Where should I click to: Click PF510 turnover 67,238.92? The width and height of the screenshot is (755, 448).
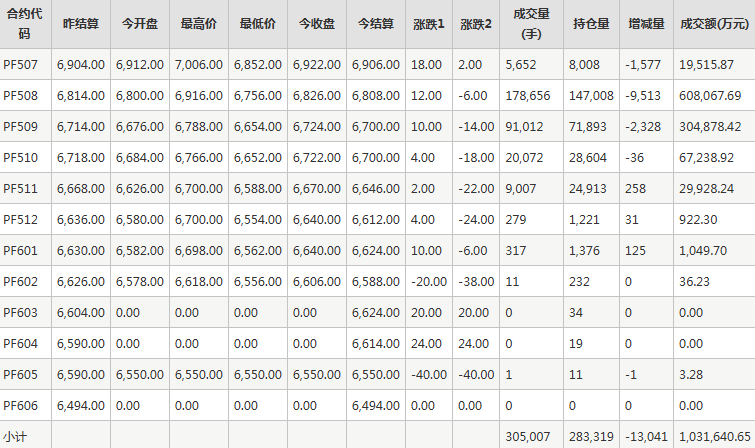click(x=706, y=158)
